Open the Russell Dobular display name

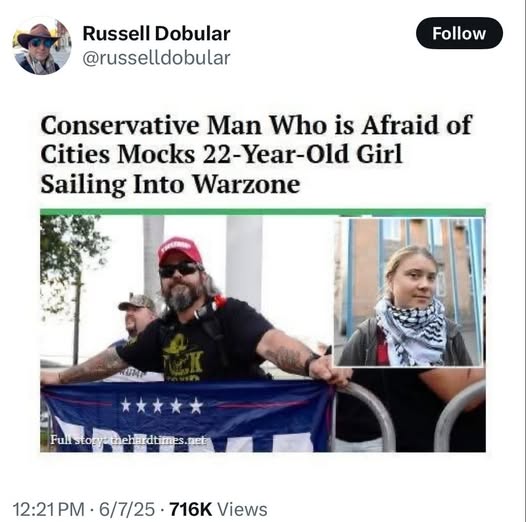coord(156,34)
